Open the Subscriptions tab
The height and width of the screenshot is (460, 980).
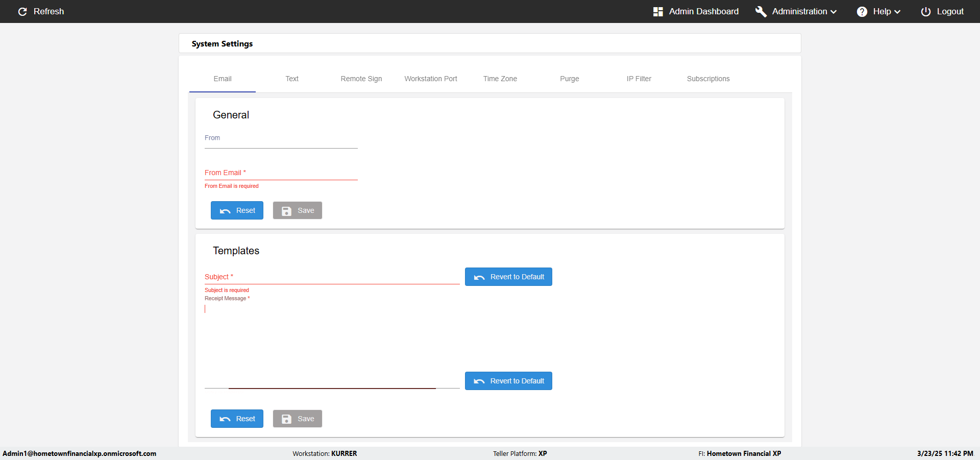click(708, 79)
